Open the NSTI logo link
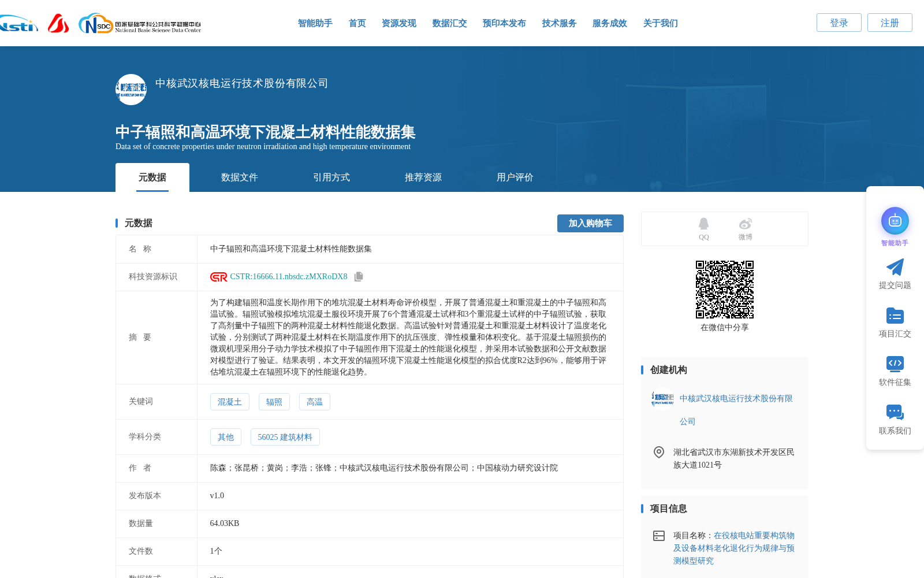924x578 pixels. (x=18, y=24)
